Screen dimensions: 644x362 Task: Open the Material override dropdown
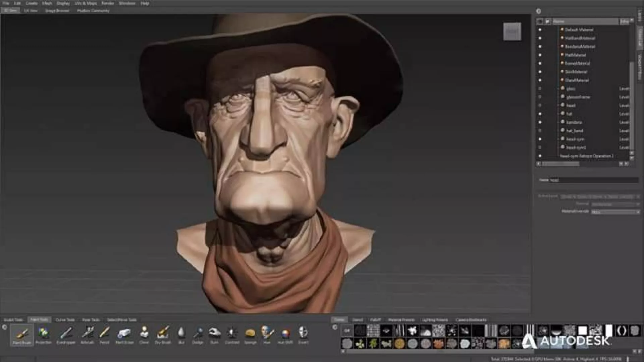pos(615,212)
